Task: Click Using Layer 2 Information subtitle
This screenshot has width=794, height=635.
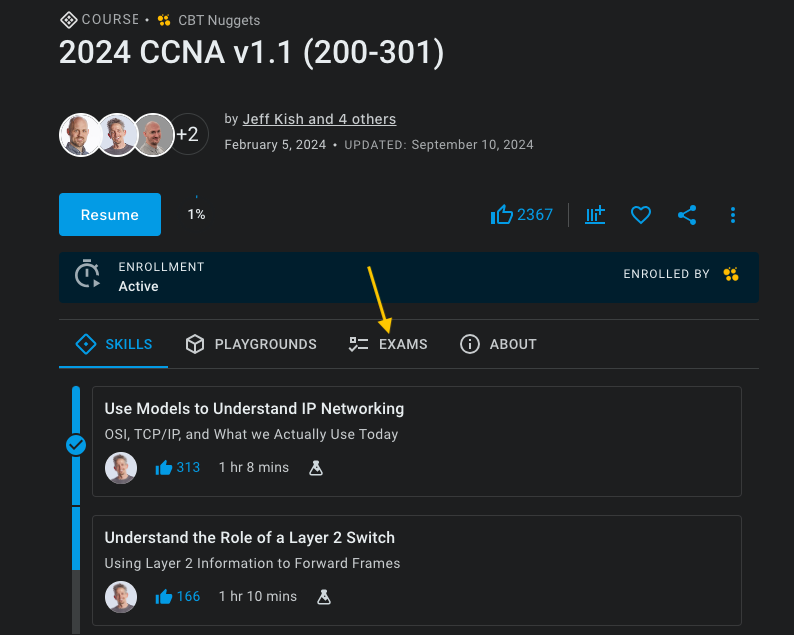Action: [x=252, y=563]
